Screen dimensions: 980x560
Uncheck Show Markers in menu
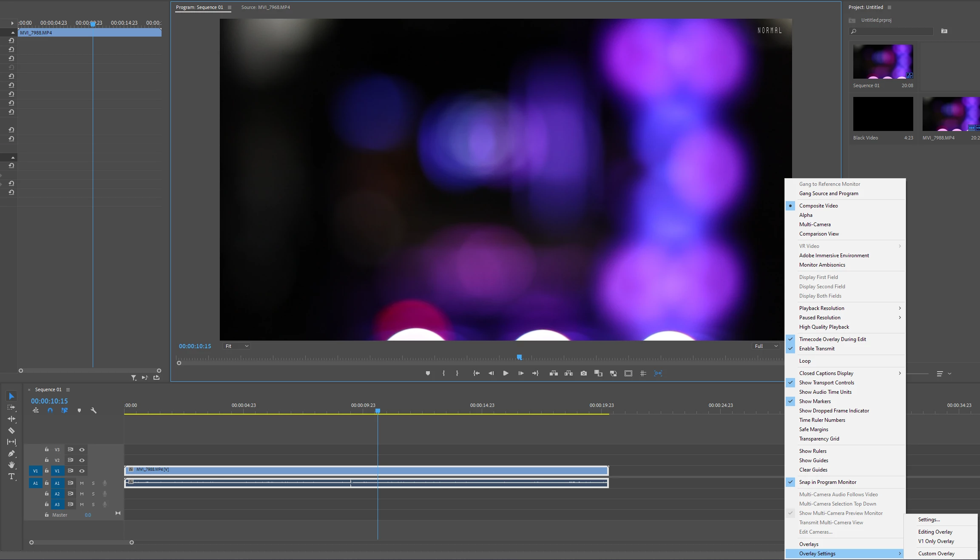(815, 401)
